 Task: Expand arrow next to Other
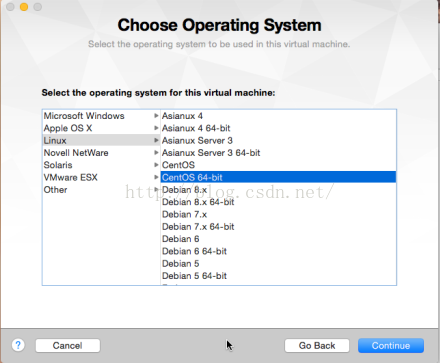click(x=156, y=190)
